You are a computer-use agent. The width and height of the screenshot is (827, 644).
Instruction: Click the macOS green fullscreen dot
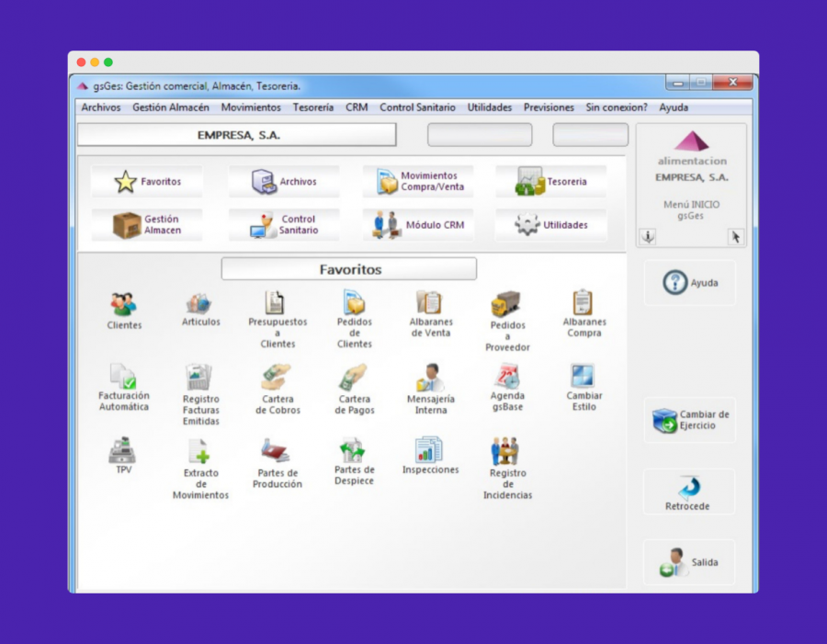click(108, 62)
